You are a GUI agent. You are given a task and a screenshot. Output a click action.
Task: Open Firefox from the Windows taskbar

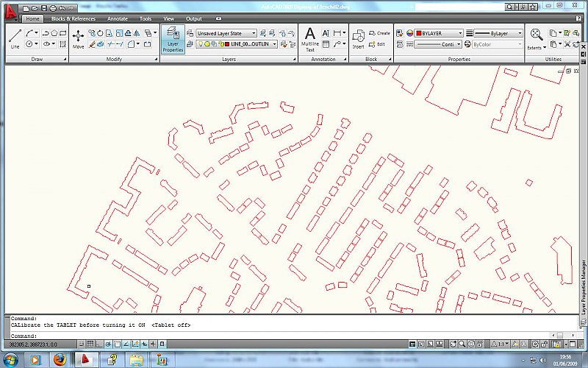click(60, 360)
